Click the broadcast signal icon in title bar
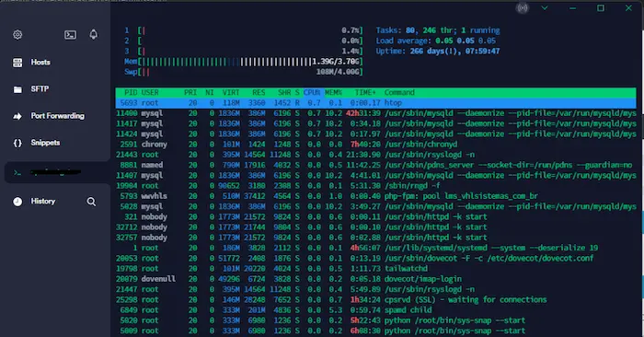The image size is (644, 337). pyautogui.click(x=523, y=8)
